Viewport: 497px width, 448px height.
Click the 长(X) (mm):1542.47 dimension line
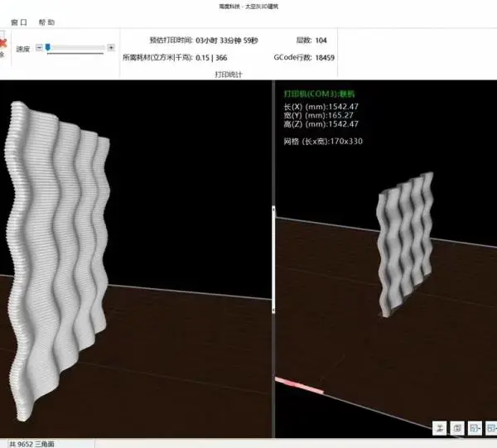(x=321, y=107)
